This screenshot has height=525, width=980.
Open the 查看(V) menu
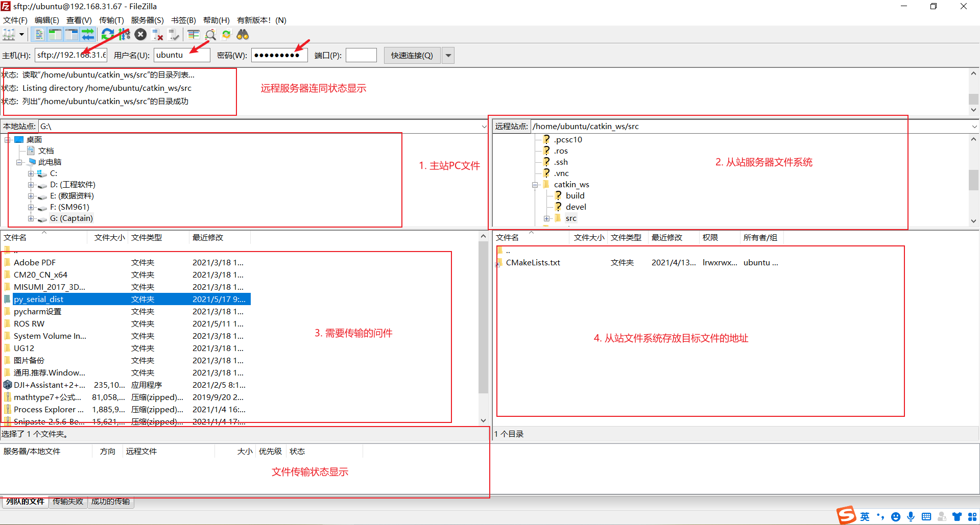point(79,20)
